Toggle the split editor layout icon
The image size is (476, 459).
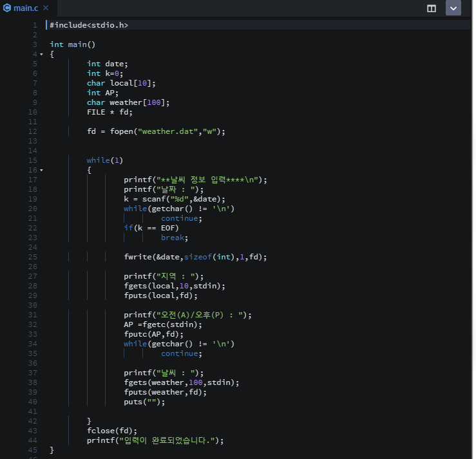tap(432, 8)
